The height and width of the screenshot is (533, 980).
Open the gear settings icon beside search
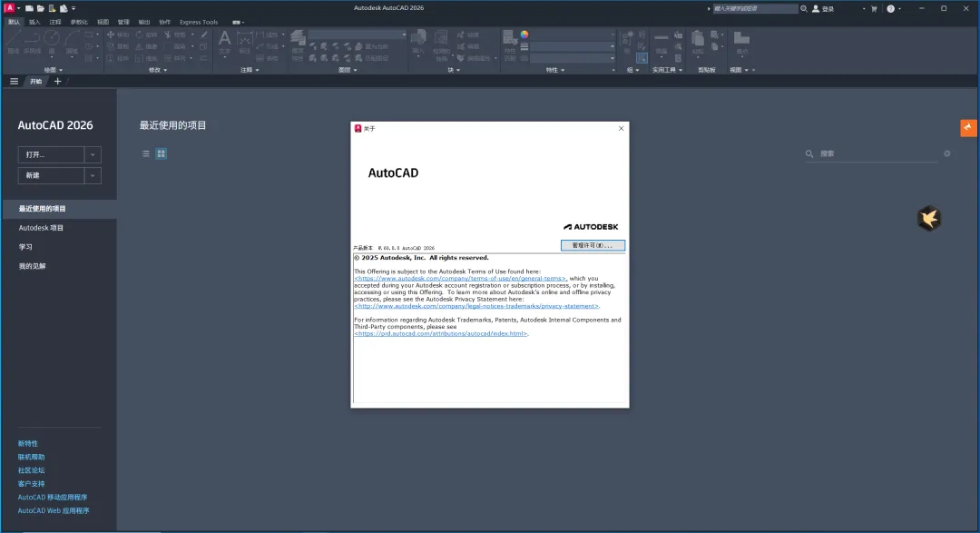946,153
